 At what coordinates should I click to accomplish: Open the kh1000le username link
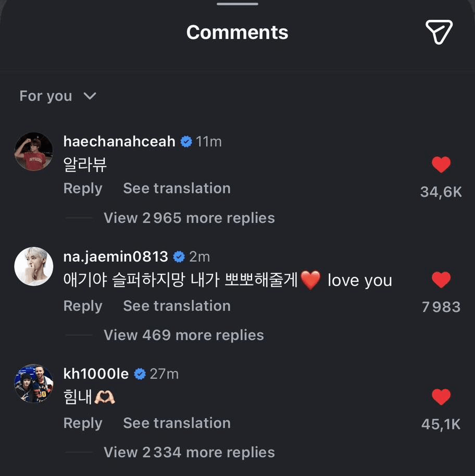(x=96, y=374)
